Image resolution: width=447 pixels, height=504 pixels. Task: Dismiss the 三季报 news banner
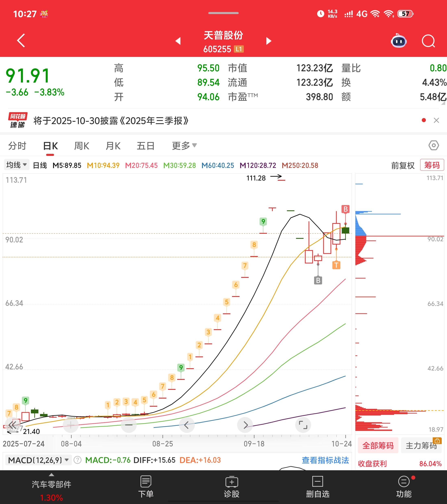pyautogui.click(x=436, y=120)
